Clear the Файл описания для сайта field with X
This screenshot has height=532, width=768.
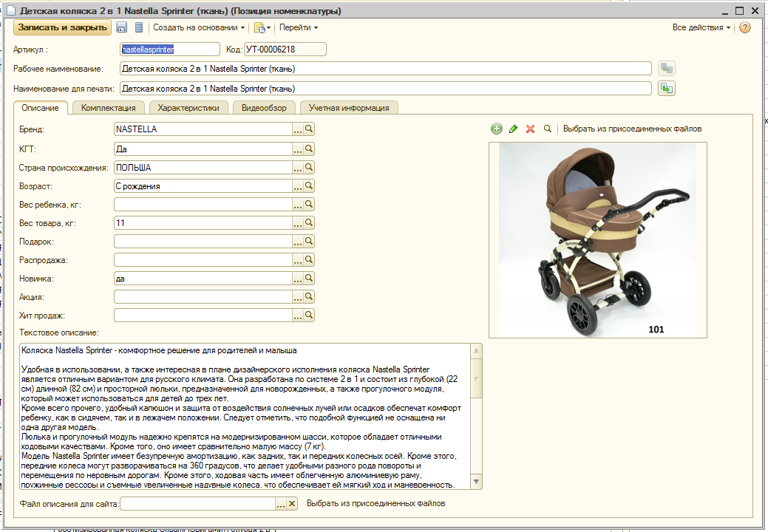(292, 504)
